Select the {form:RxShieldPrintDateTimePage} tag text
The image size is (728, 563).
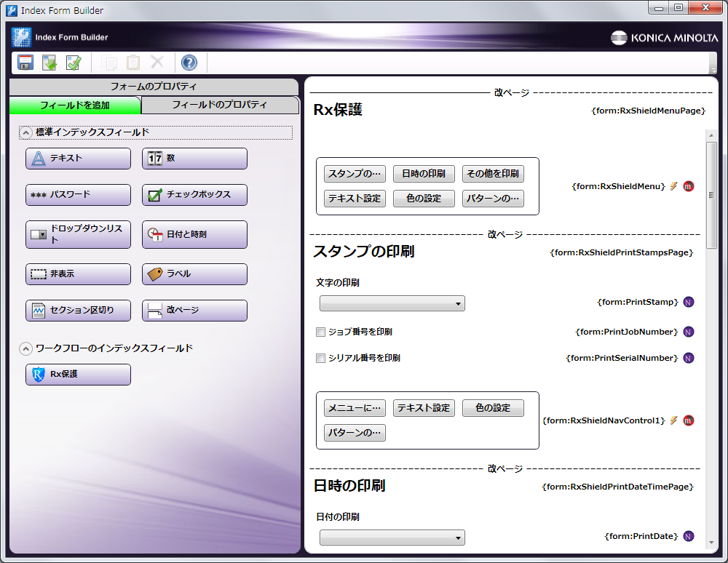618,487
